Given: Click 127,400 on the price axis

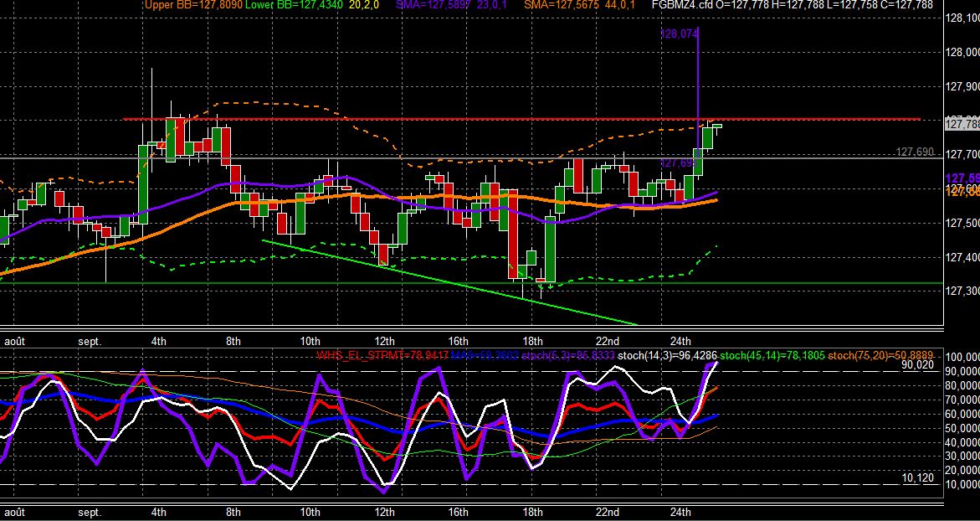Looking at the screenshot, I should point(963,257).
